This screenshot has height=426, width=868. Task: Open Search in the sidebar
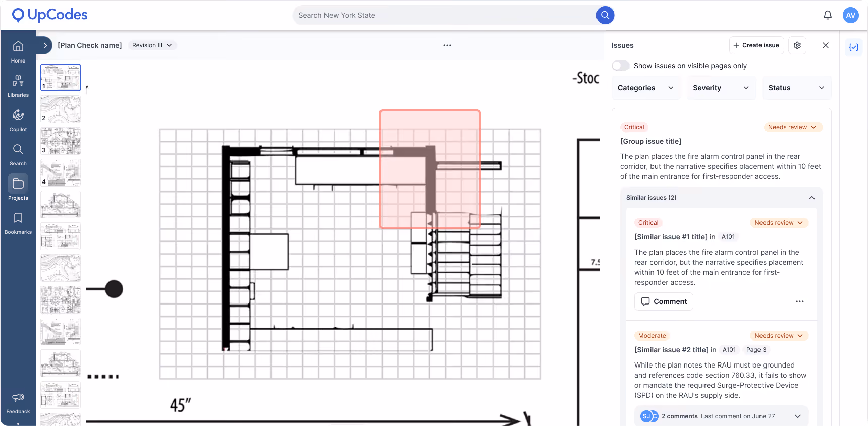[18, 155]
